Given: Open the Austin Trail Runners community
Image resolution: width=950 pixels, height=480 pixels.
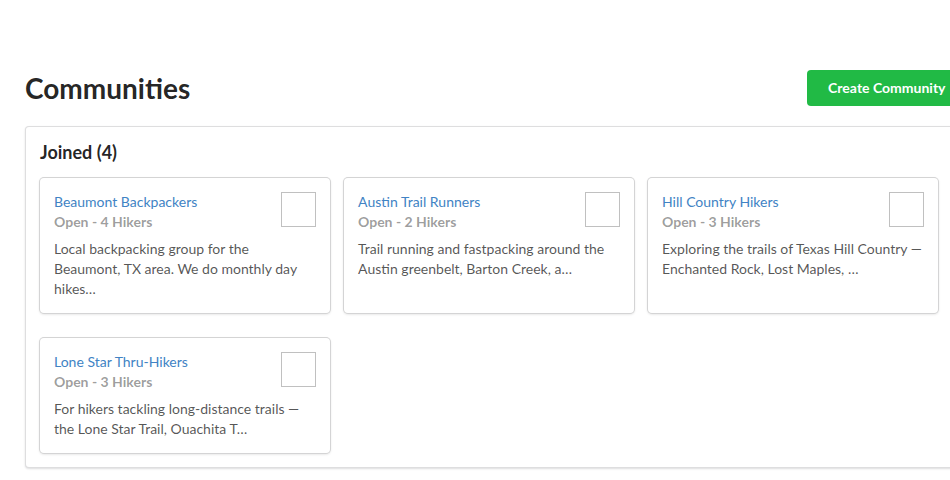Looking at the screenshot, I should (419, 202).
